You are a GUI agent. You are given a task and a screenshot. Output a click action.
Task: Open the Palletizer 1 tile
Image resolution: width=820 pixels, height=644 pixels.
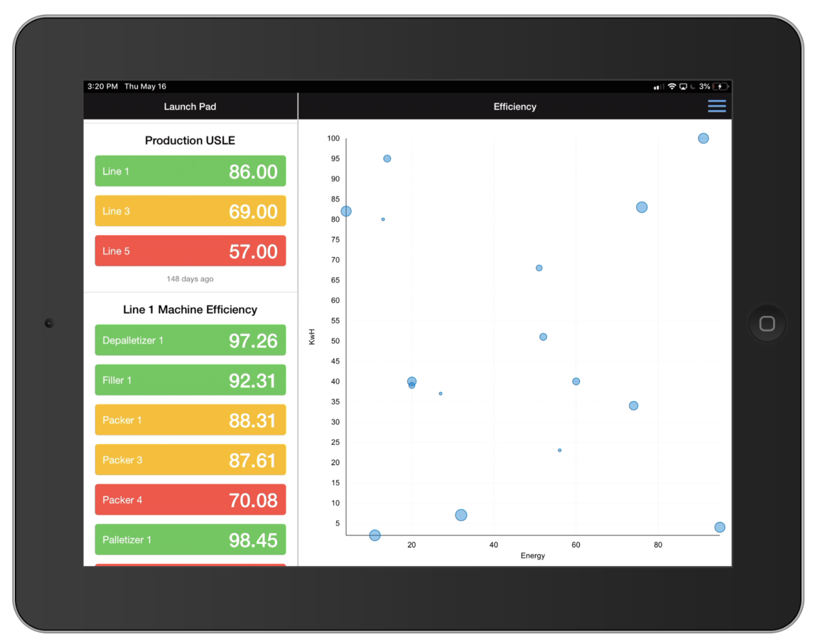click(190, 540)
